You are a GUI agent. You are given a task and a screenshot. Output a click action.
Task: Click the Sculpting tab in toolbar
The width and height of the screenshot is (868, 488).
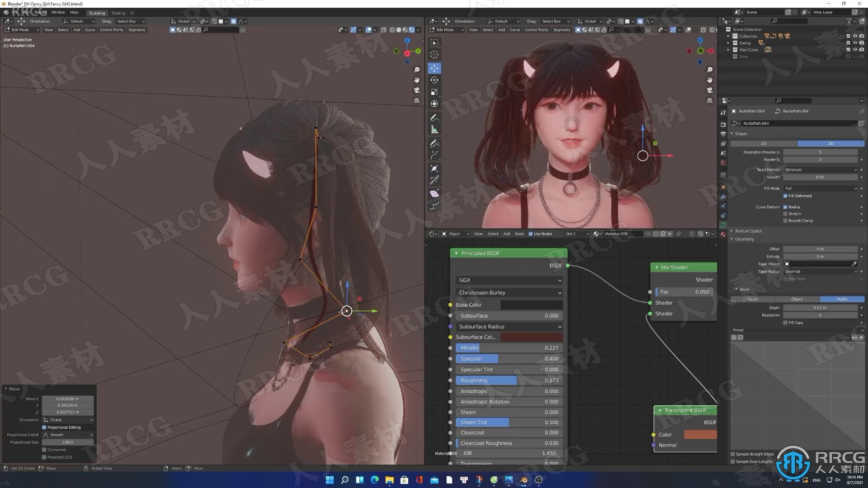97,13
